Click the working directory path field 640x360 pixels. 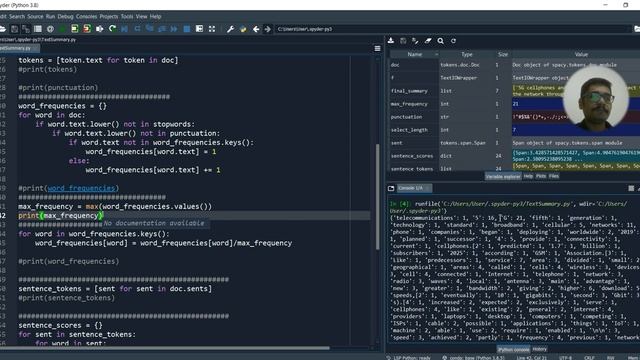pos(452,29)
